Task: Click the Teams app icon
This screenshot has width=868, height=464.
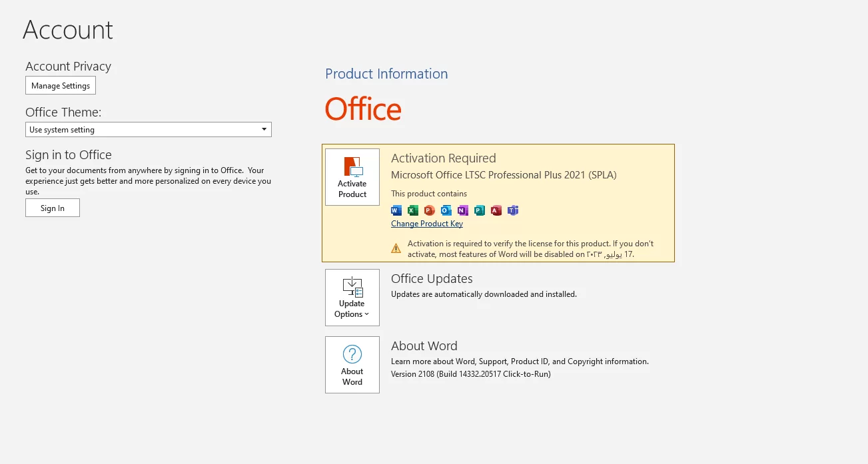Action: tap(513, 210)
